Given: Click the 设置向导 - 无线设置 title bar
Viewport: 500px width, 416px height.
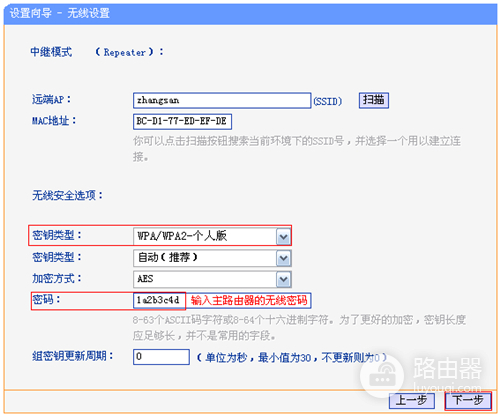Looking at the screenshot, I should pos(250,14).
